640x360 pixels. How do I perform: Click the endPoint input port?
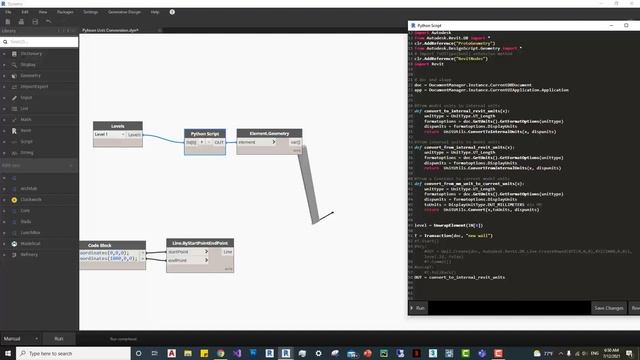188,260
